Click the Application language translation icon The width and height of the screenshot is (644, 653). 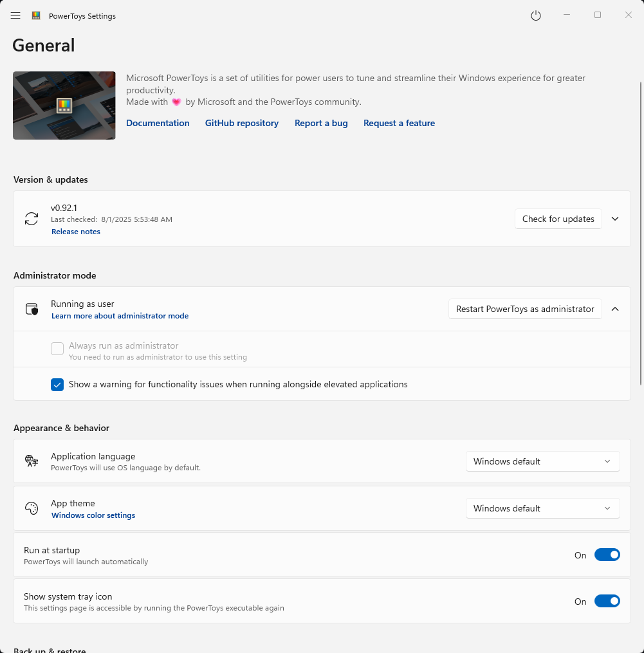click(x=32, y=461)
